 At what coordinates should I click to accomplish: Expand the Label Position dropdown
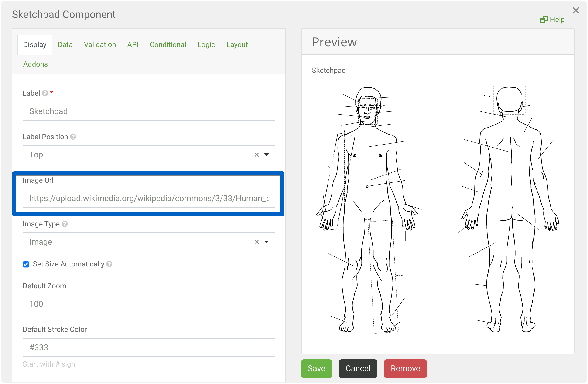pyautogui.click(x=266, y=155)
